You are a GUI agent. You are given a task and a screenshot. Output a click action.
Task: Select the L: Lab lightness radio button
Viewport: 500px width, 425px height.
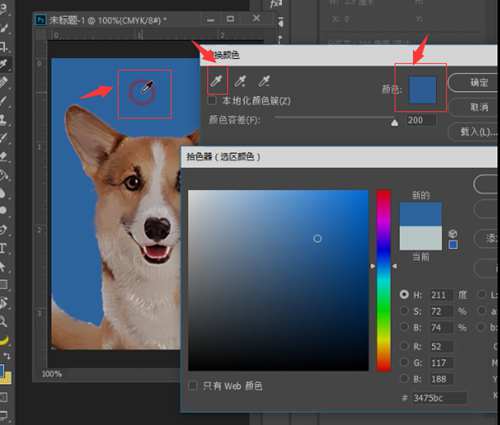click(x=481, y=294)
